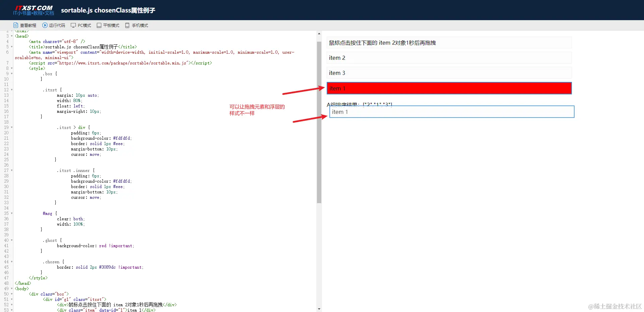Click the 'width: 100%;' code line
The width and height of the screenshot is (644, 312).
click(x=71, y=224)
